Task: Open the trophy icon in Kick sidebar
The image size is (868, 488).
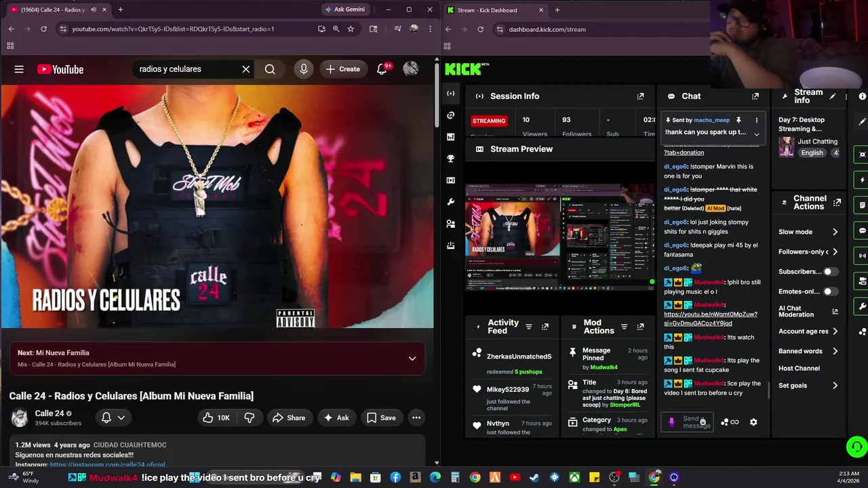Action: [451, 159]
